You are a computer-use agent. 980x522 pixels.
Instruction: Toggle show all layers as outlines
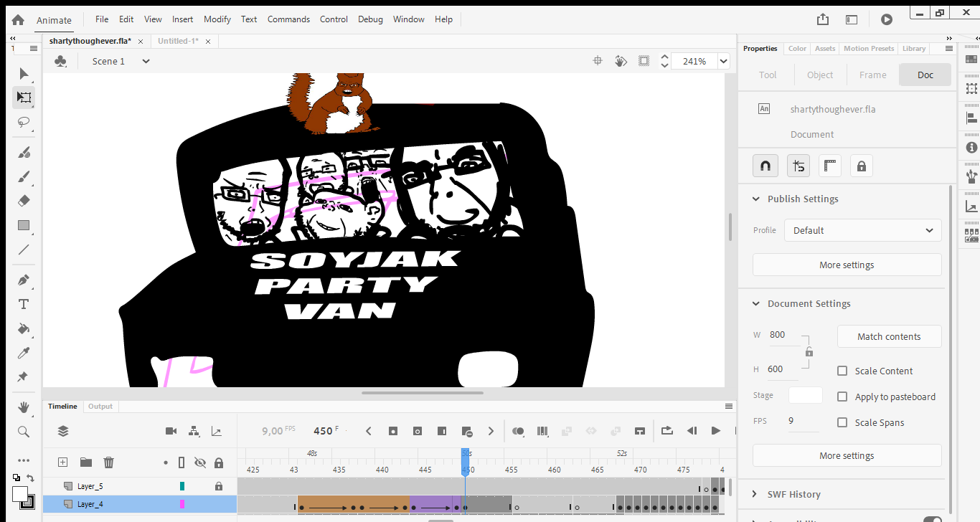pos(182,462)
